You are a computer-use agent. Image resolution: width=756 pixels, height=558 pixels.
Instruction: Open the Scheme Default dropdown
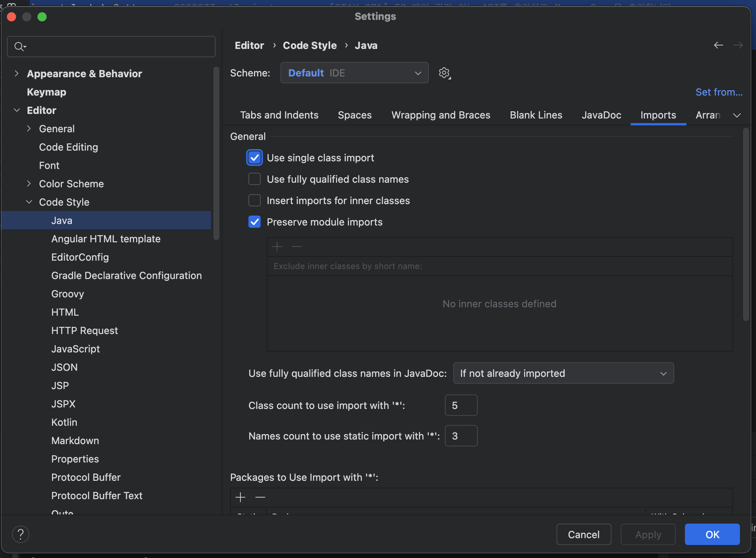pyautogui.click(x=354, y=73)
